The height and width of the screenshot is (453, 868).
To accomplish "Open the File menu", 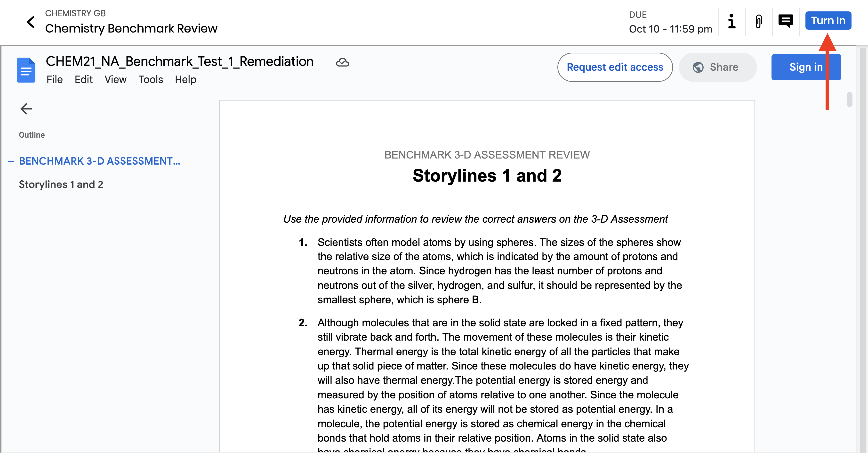I will click(55, 80).
